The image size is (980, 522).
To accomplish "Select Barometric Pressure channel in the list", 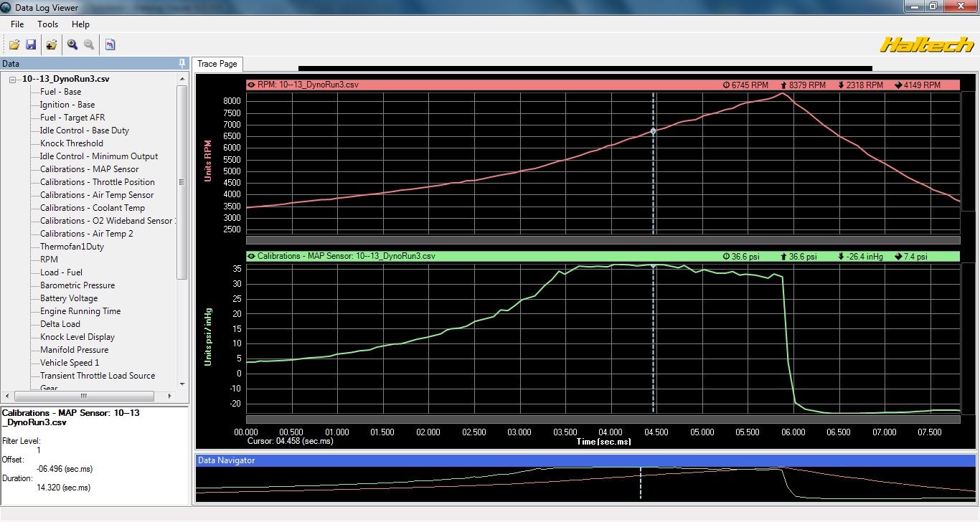I will [77, 285].
